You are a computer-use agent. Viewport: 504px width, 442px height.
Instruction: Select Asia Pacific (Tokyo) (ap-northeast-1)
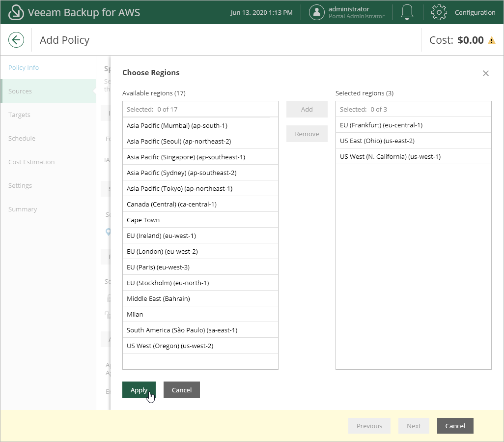[200, 188]
